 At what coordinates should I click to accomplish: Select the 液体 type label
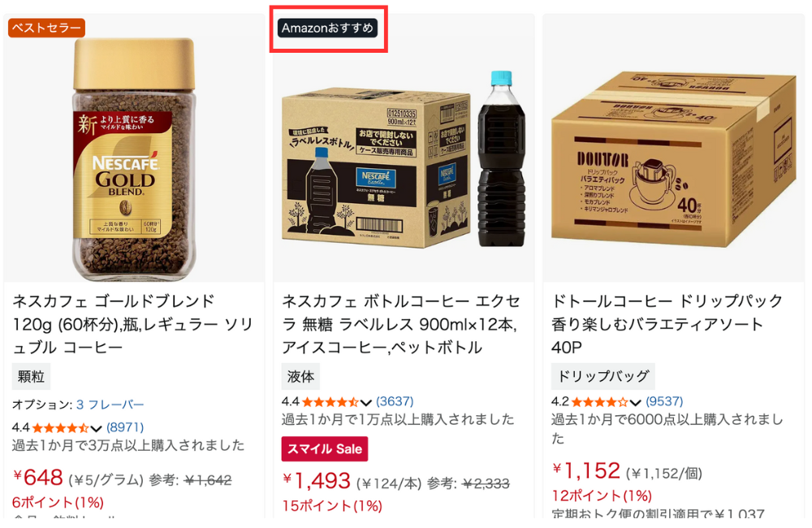(x=301, y=377)
